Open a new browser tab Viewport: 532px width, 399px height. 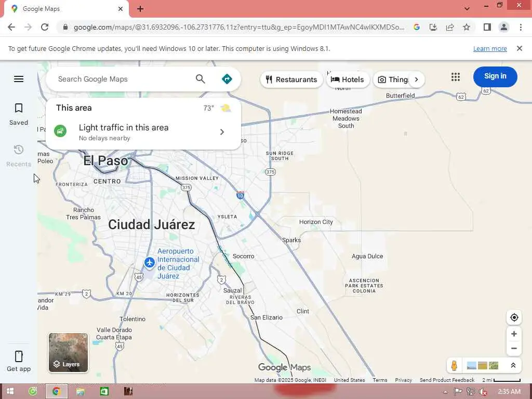pyautogui.click(x=140, y=9)
